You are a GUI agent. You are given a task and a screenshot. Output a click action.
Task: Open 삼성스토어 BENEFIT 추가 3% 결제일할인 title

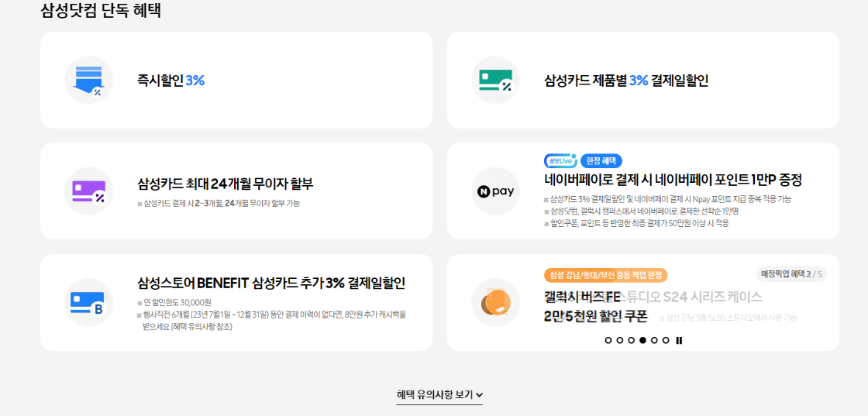[x=271, y=284]
